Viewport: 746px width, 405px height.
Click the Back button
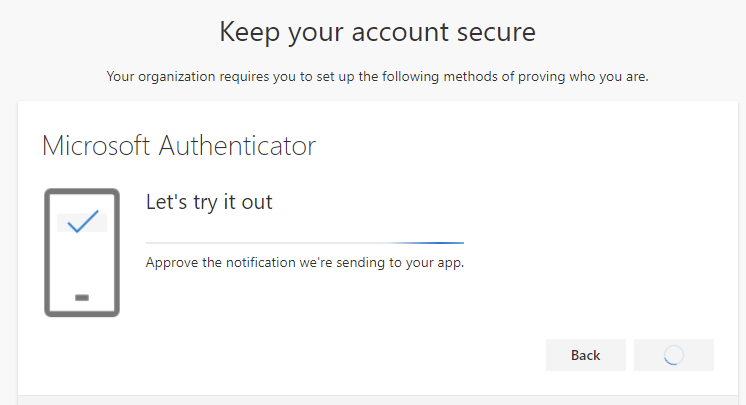coord(586,355)
